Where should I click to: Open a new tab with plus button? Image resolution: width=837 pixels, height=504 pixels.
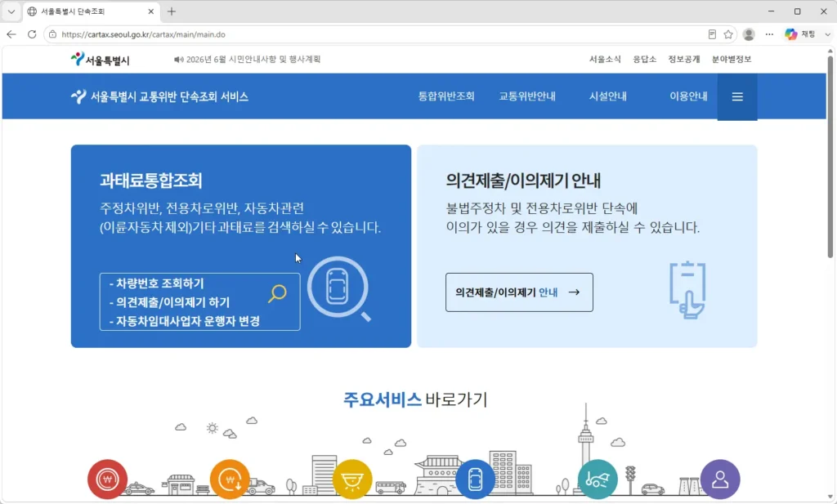[172, 11]
